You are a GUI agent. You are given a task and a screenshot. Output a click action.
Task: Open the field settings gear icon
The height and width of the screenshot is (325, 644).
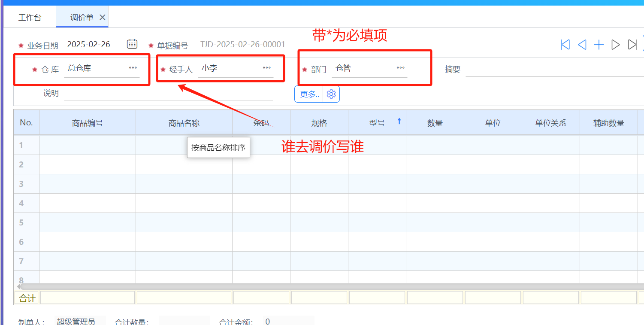point(331,94)
